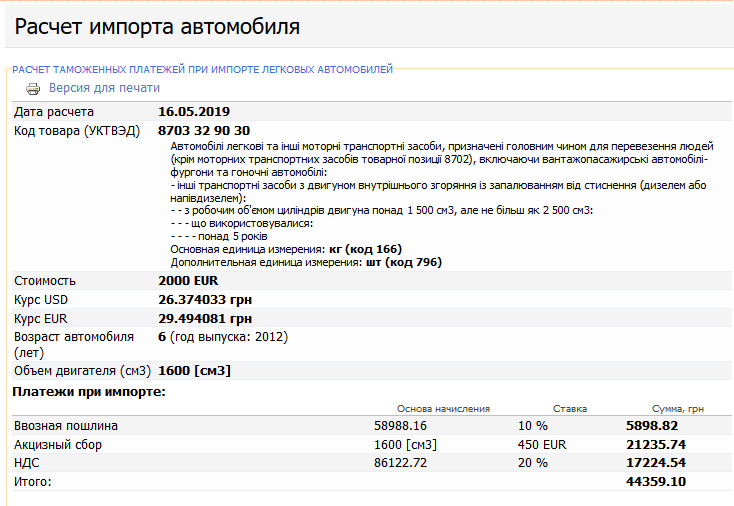Click the 'Расчет импорта автомобиля' page heading
734x506 pixels.
click(157, 26)
